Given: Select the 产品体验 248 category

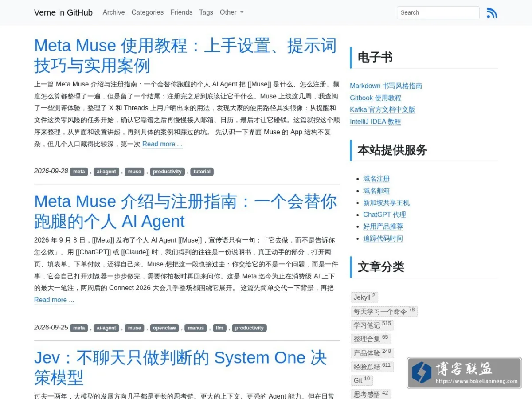Looking at the screenshot, I should click(372, 353).
